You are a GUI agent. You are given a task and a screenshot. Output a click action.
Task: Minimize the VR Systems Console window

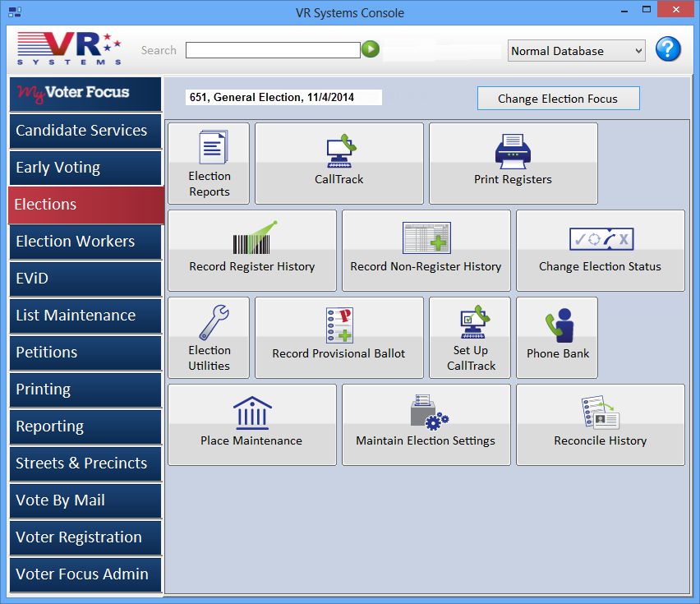coord(624,10)
